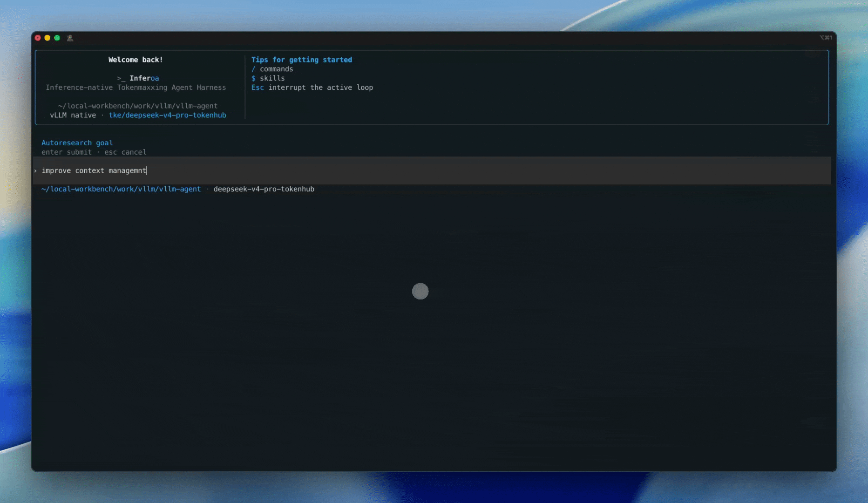Click the keyboard shortcut indicator in title bar
Image resolution: width=868 pixels, height=503 pixels.
(826, 38)
